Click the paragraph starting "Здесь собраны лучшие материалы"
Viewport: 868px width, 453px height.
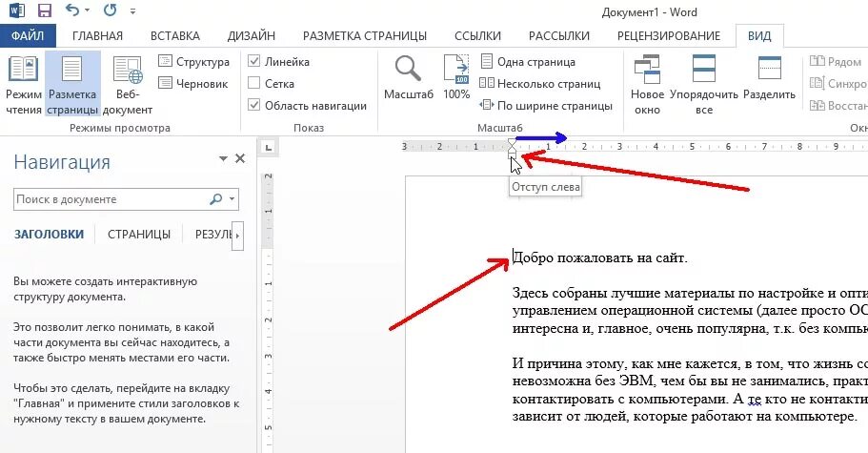click(x=690, y=311)
